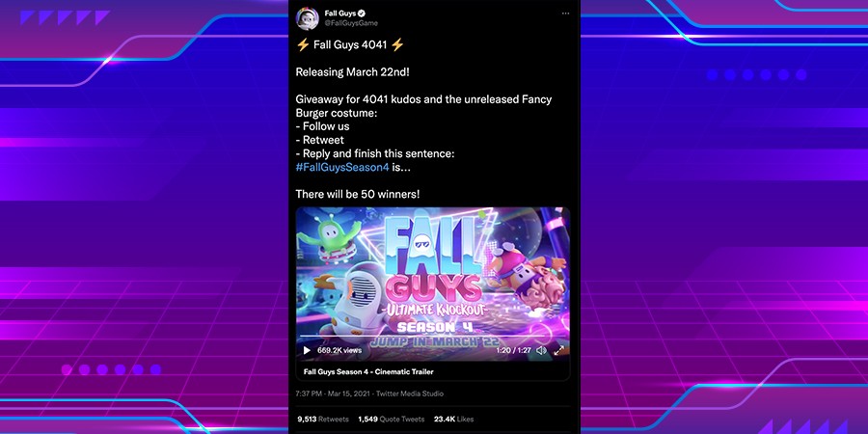868x434 pixels.
Task: Mute the video with the speaker icon
Action: pos(541,350)
